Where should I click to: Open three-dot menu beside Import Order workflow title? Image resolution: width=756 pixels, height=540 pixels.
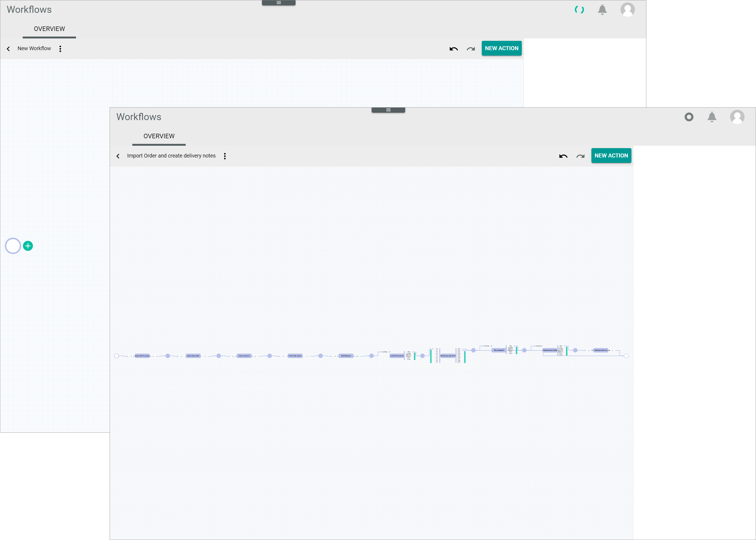tap(225, 156)
